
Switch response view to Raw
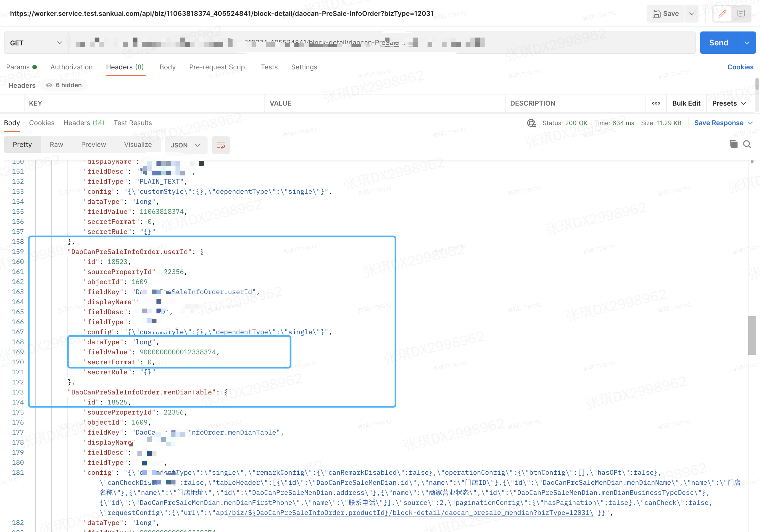click(x=56, y=145)
